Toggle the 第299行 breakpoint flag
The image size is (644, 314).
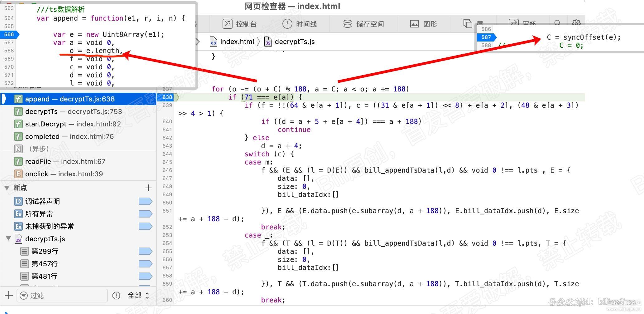pyautogui.click(x=145, y=251)
